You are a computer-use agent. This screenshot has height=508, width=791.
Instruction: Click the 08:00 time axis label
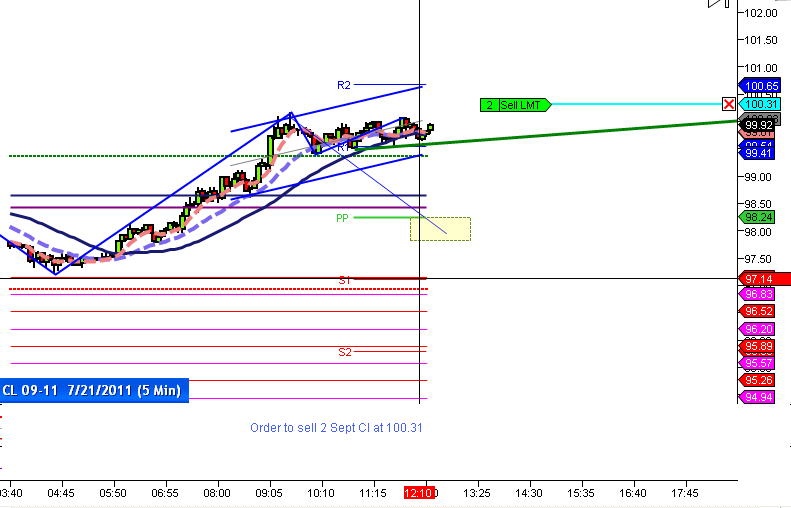click(x=217, y=493)
